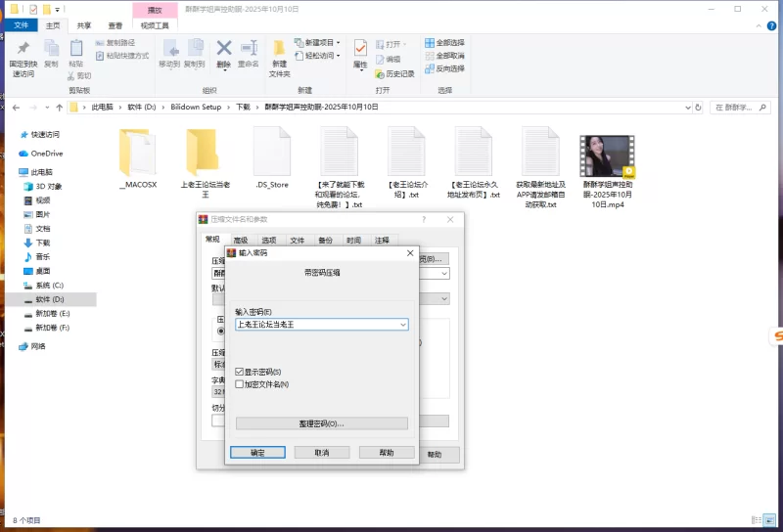Screen dimensions: 783x532
Task: Switch to the 查看 ribbon tab
Action: coord(115,26)
